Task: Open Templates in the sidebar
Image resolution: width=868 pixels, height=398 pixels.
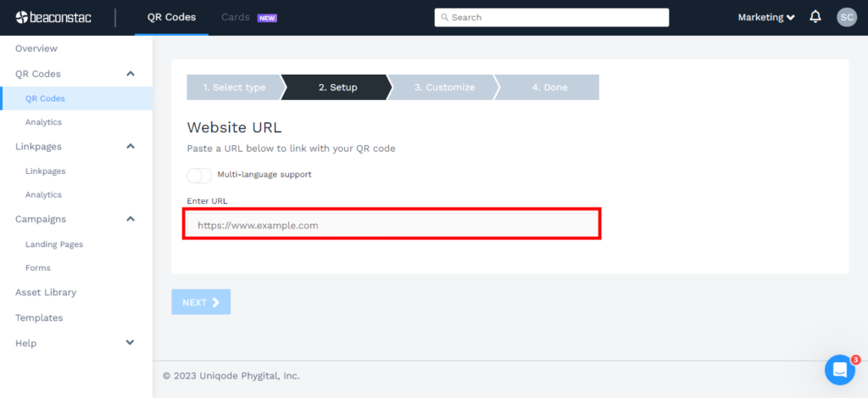Action: 39,317
